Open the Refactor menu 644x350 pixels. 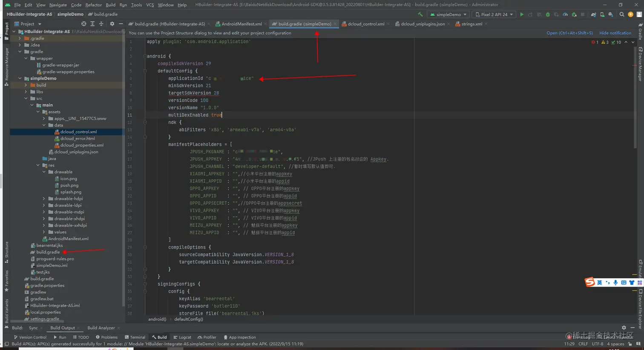(93, 5)
